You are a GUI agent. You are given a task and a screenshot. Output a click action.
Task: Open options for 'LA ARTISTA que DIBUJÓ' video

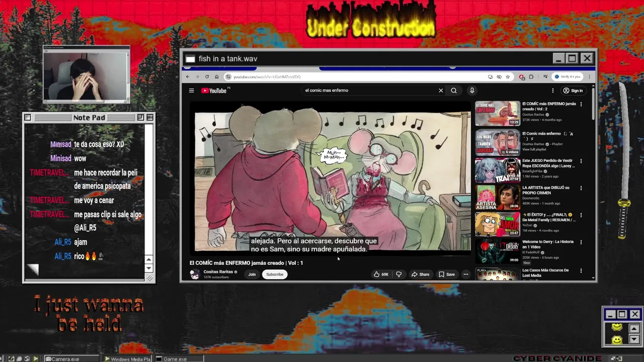tap(581, 188)
